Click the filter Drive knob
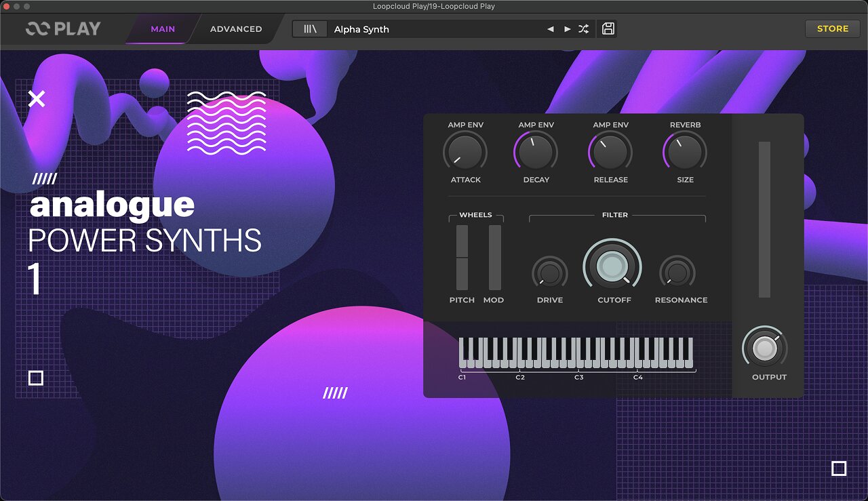This screenshot has width=868, height=501. 550,273
